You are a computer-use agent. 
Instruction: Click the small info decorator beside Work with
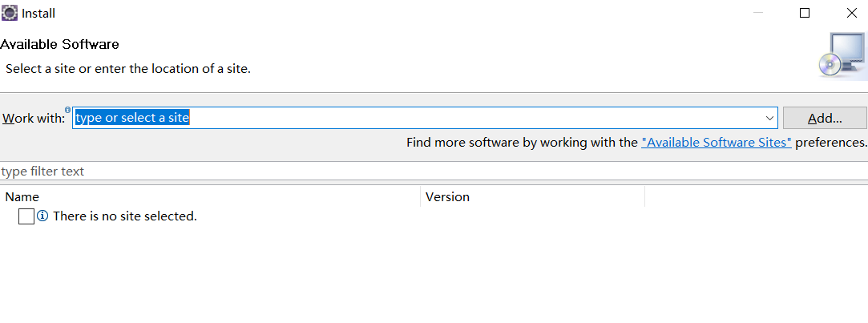point(67,110)
